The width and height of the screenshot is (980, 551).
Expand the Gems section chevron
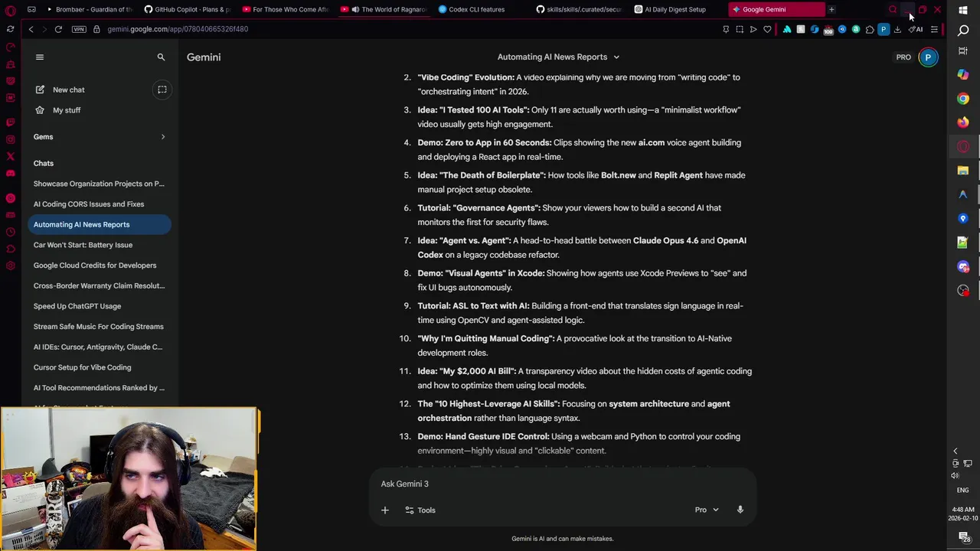point(162,137)
